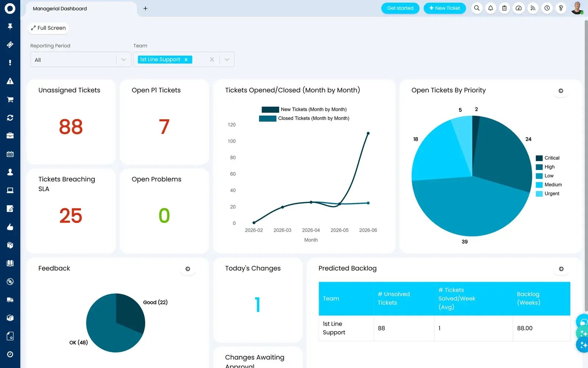Open the refresh arrows sidebar icon

(x=10, y=117)
